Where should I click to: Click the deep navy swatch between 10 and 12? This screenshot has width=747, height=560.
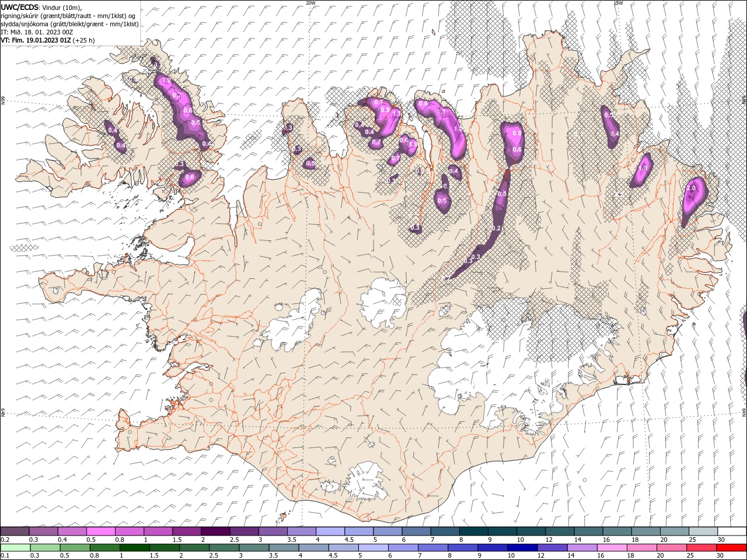522,548
